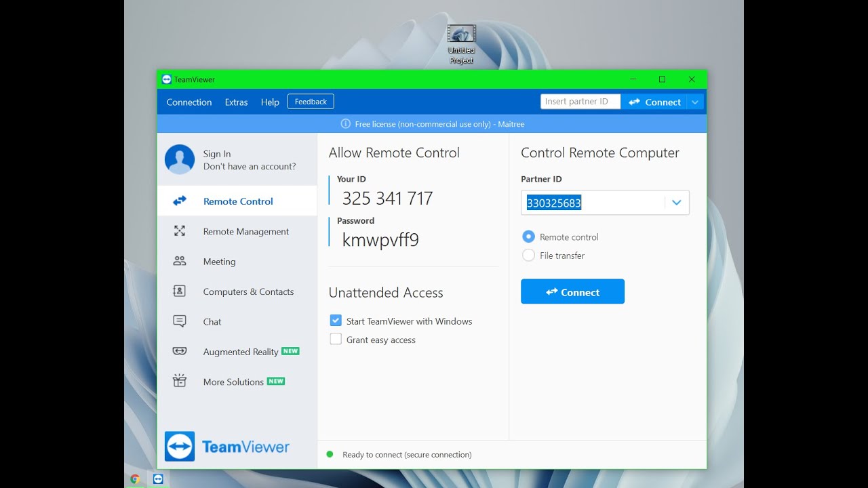Click the Chrome icon in the taskbar
This screenshot has width=868, height=488.
click(x=135, y=479)
